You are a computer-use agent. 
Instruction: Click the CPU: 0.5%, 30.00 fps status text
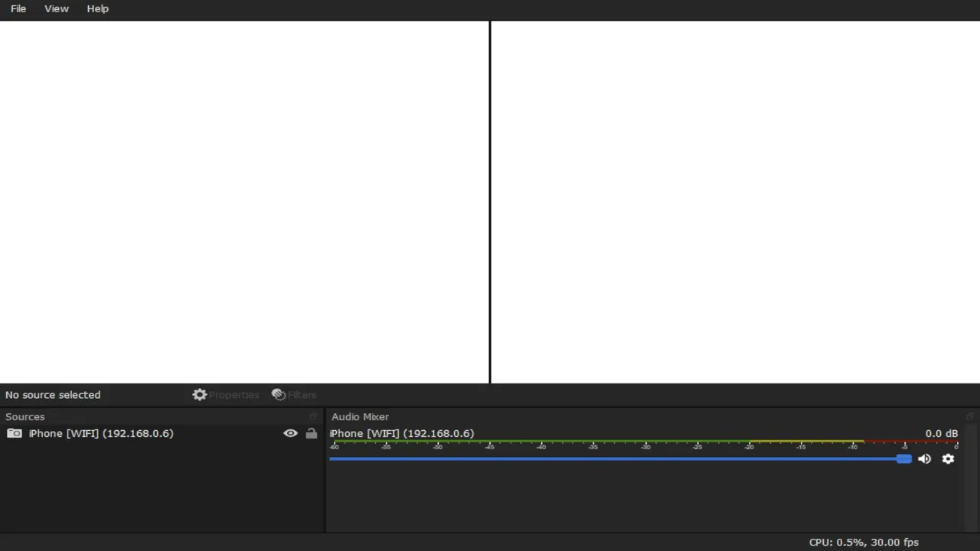pyautogui.click(x=864, y=542)
